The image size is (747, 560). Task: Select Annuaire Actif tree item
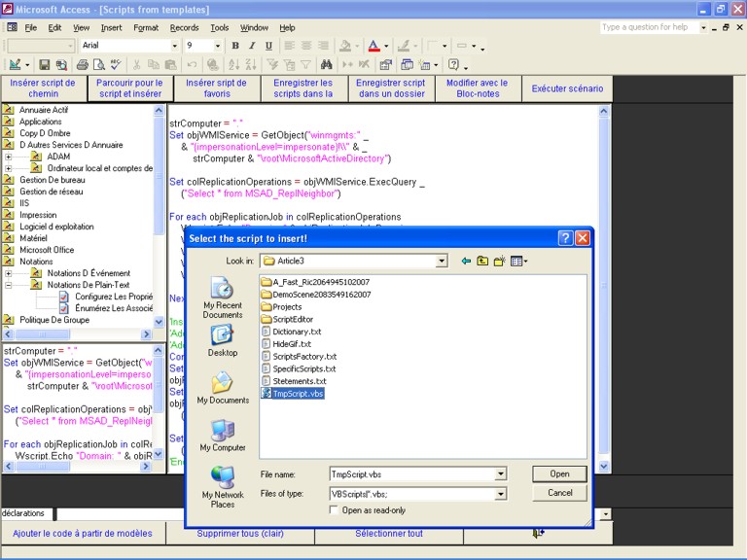(44, 110)
